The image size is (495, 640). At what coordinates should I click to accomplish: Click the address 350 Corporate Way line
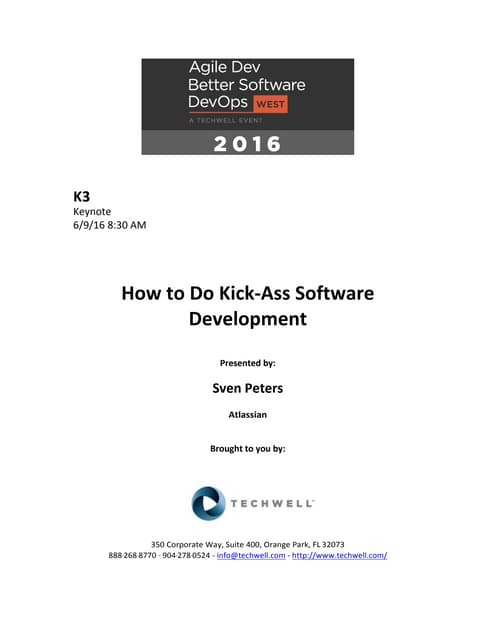coord(248,544)
